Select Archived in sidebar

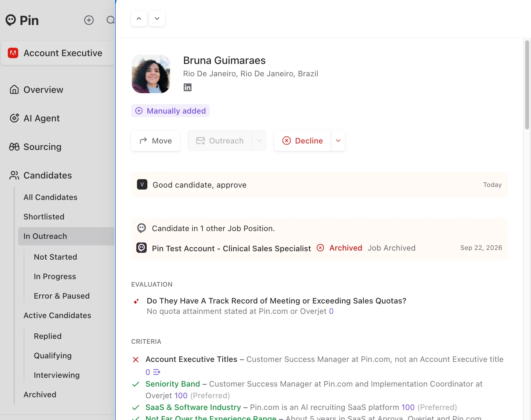(x=40, y=395)
